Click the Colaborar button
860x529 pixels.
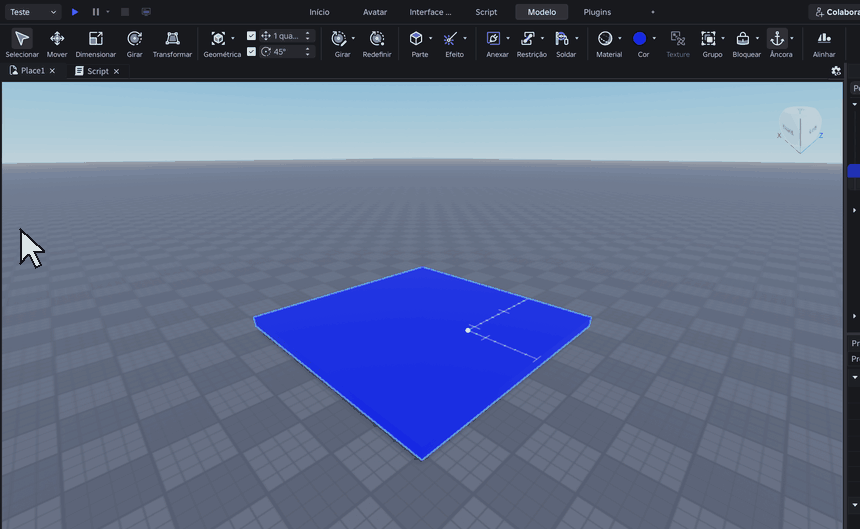coord(835,12)
